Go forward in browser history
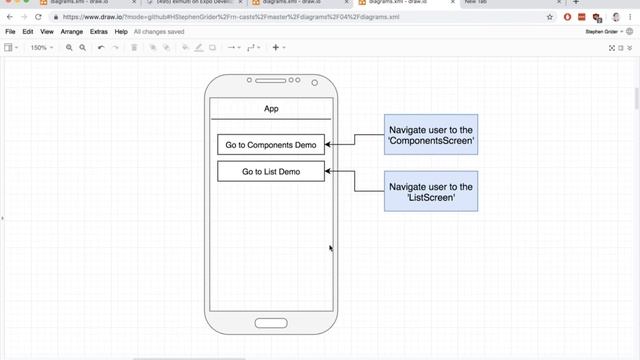 [x=24, y=17]
